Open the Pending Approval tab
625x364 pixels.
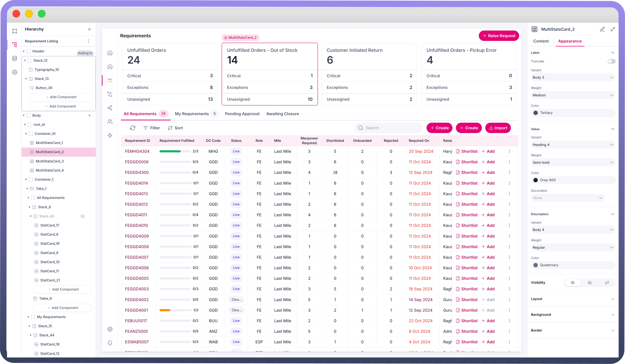(242, 114)
